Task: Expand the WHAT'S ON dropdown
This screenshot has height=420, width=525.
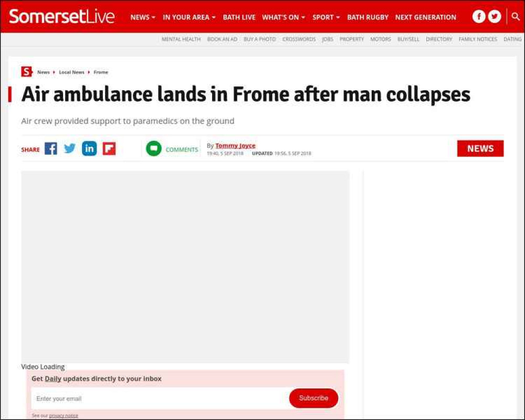Action: (283, 17)
